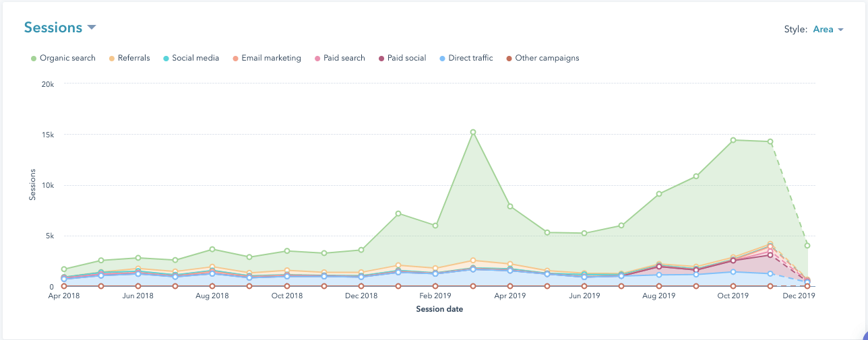This screenshot has height=340, width=868.
Task: Hide the Paid search series
Action: coord(344,58)
